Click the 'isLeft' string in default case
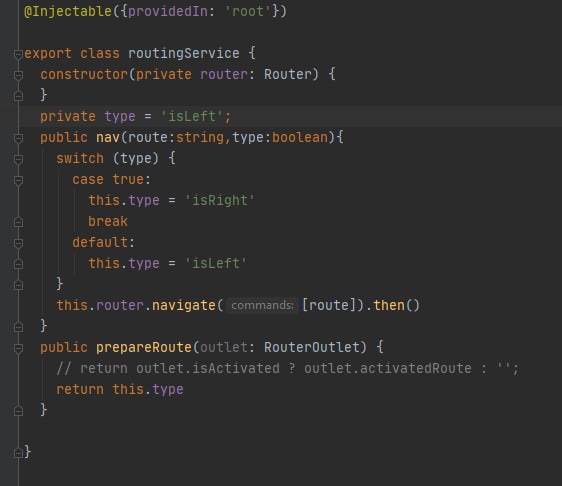 (216, 263)
